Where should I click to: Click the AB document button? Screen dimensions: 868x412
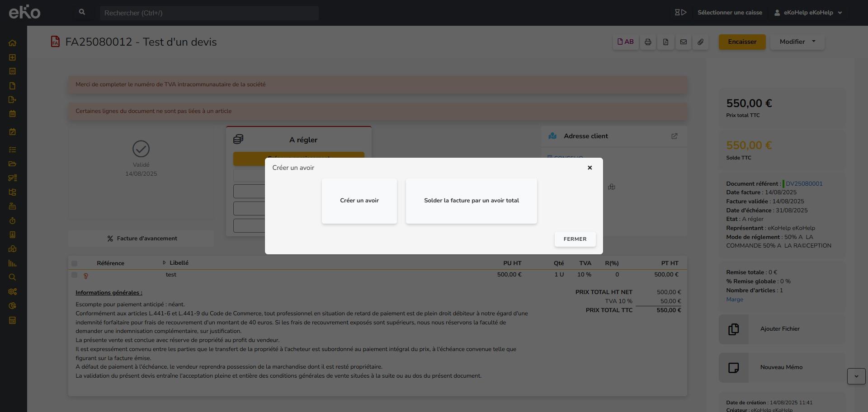pyautogui.click(x=626, y=42)
